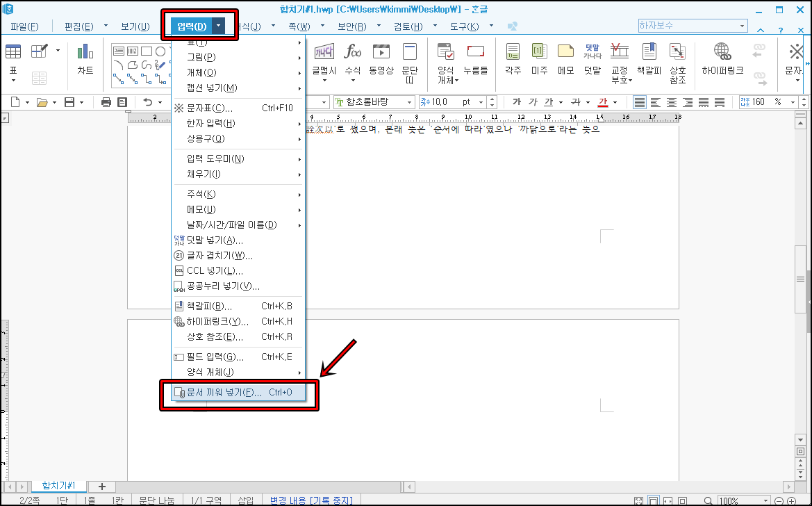Screen dimensions: 812x506
Task: Switch to the 합치기#1 document tab
Action: click(58, 486)
